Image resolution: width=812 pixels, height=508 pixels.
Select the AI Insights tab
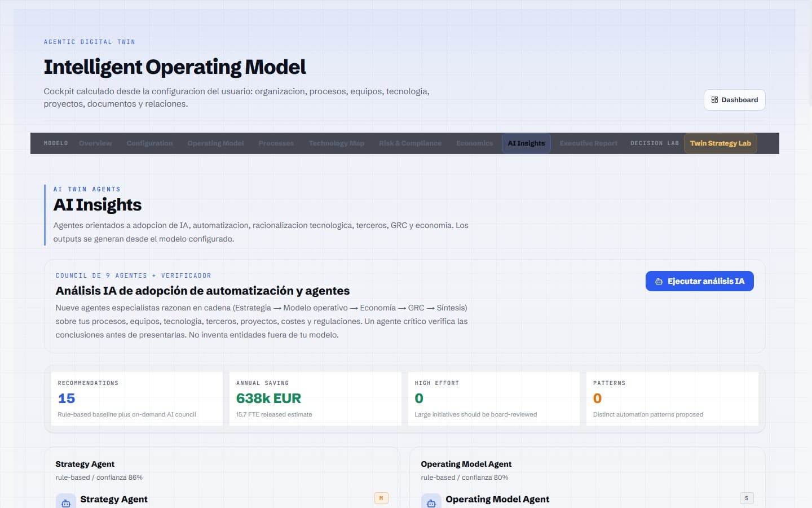[x=526, y=143]
